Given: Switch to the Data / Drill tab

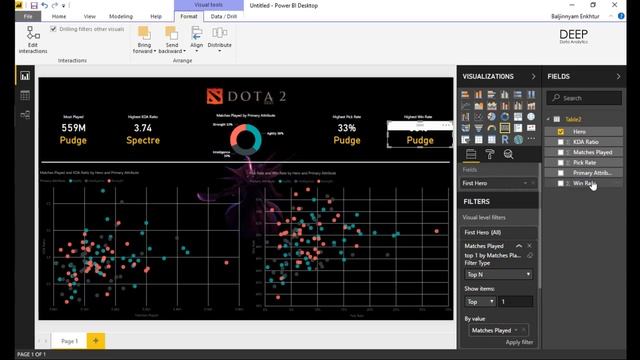Looking at the screenshot, I should (224, 16).
